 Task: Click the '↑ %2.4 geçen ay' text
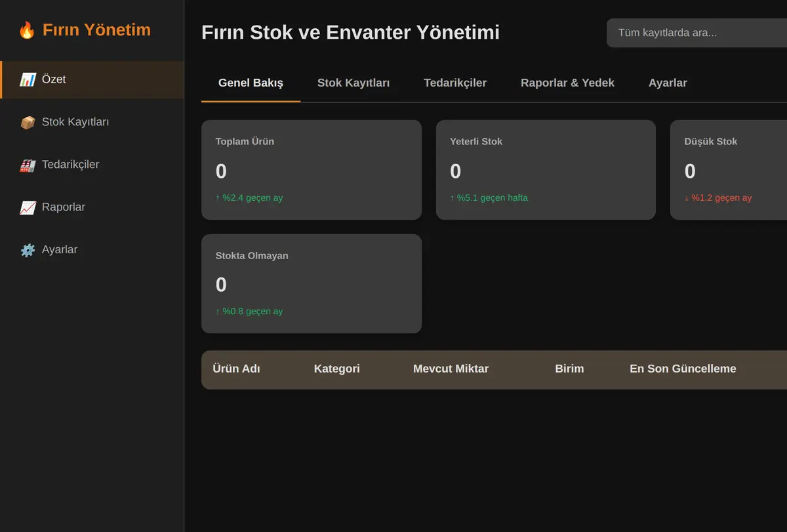[x=249, y=197]
